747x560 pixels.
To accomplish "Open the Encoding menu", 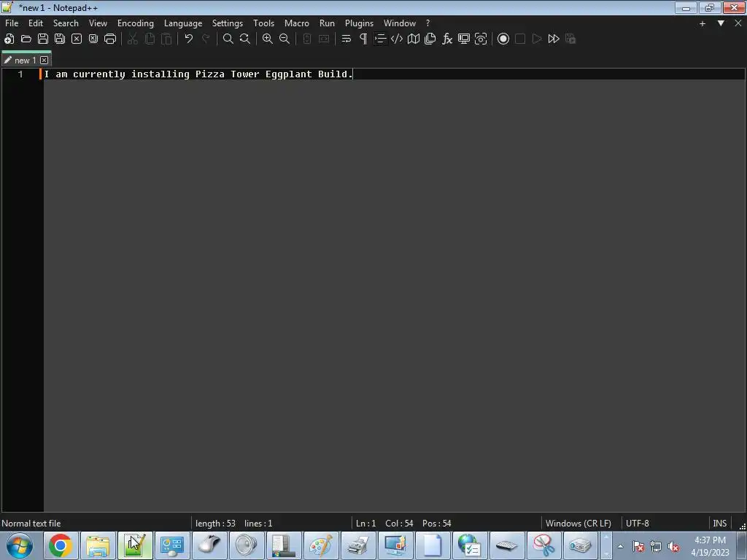I will coord(136,23).
